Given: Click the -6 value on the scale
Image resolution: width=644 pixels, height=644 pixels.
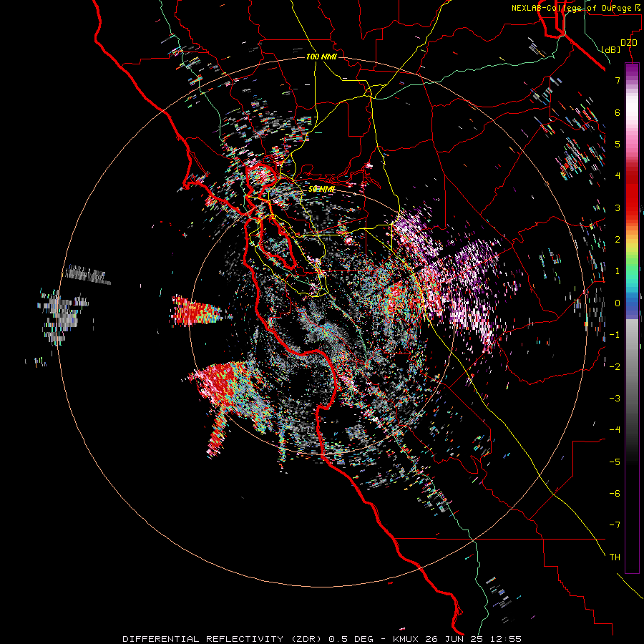Looking at the screenshot, I should click(x=615, y=494).
